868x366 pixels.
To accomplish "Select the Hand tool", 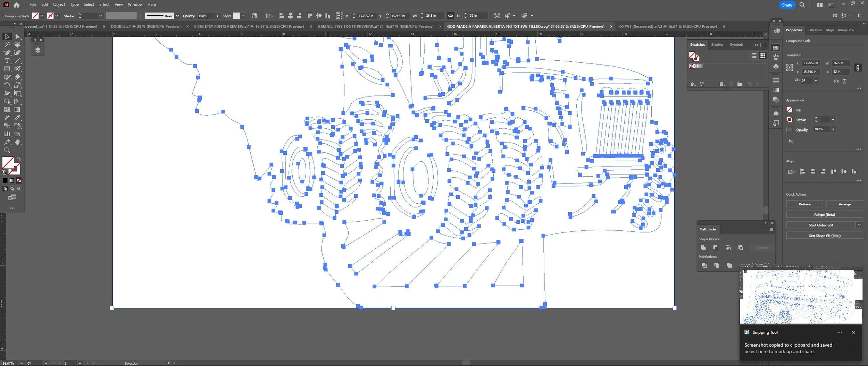I will point(17,142).
